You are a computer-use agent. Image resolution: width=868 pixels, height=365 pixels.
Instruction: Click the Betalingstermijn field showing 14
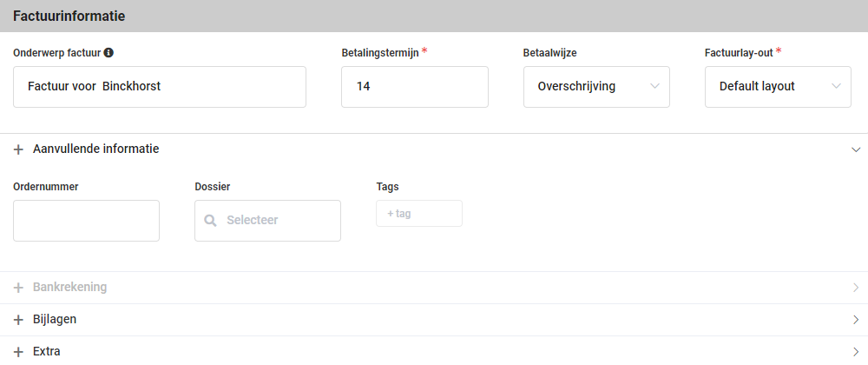[415, 87]
